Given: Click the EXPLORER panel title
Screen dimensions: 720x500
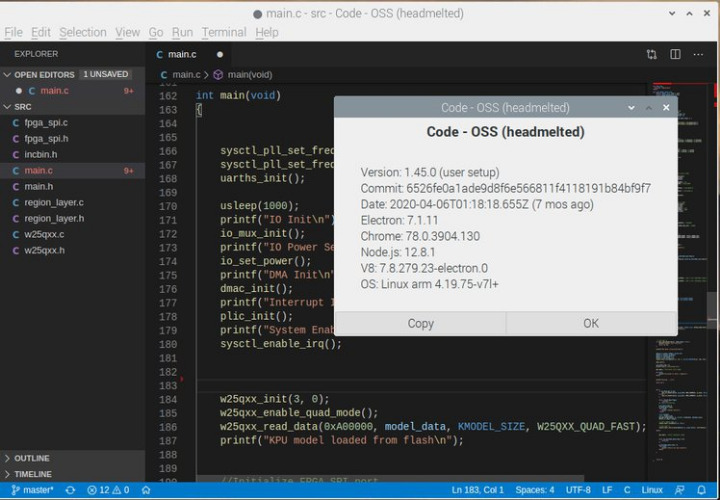Looking at the screenshot, I should pos(36,54).
